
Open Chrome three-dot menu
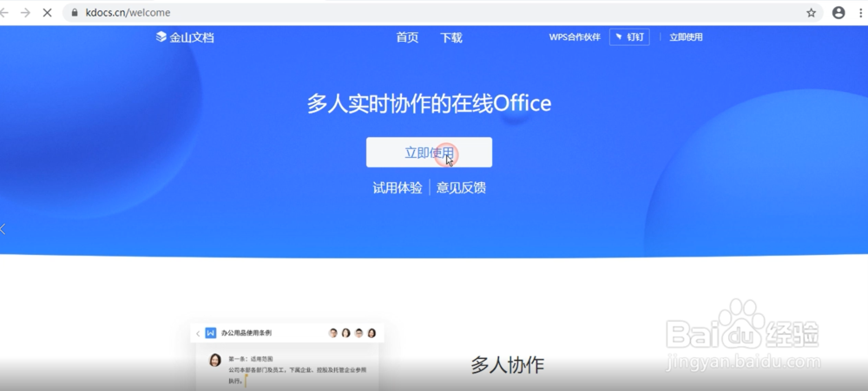[861, 13]
